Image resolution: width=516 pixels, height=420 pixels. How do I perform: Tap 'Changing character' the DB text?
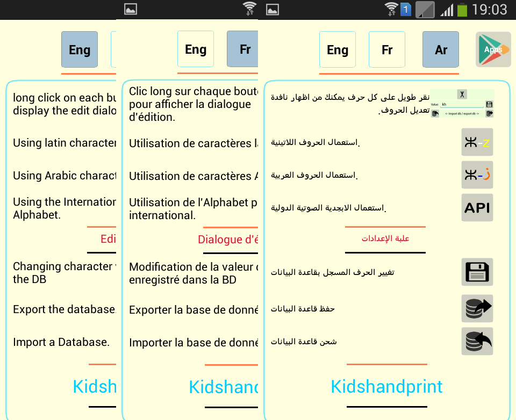(64, 273)
